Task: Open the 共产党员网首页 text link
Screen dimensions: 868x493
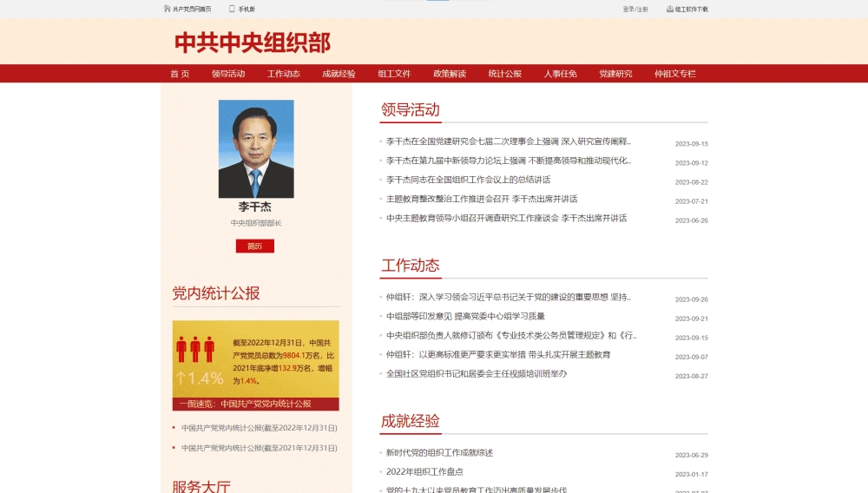Action: click(x=192, y=10)
